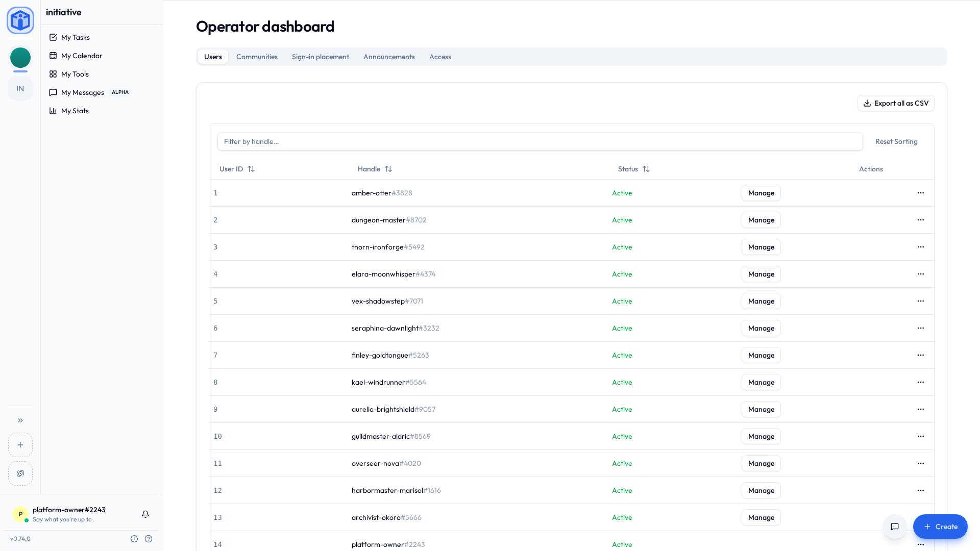This screenshot has width=980, height=551.
Task: Click the info icon beside version
Action: [x=134, y=539]
